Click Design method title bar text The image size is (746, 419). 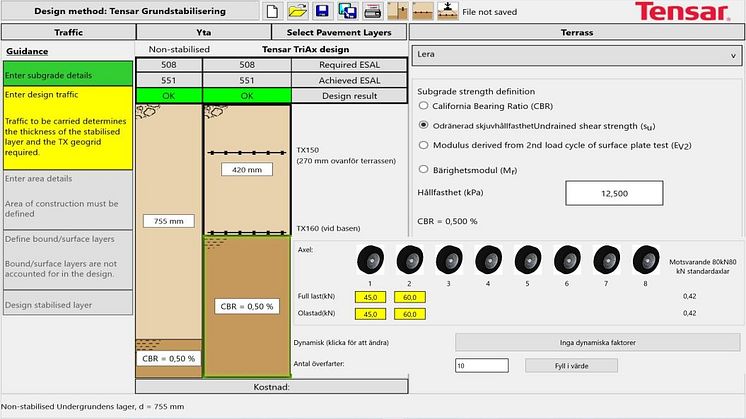(130, 11)
